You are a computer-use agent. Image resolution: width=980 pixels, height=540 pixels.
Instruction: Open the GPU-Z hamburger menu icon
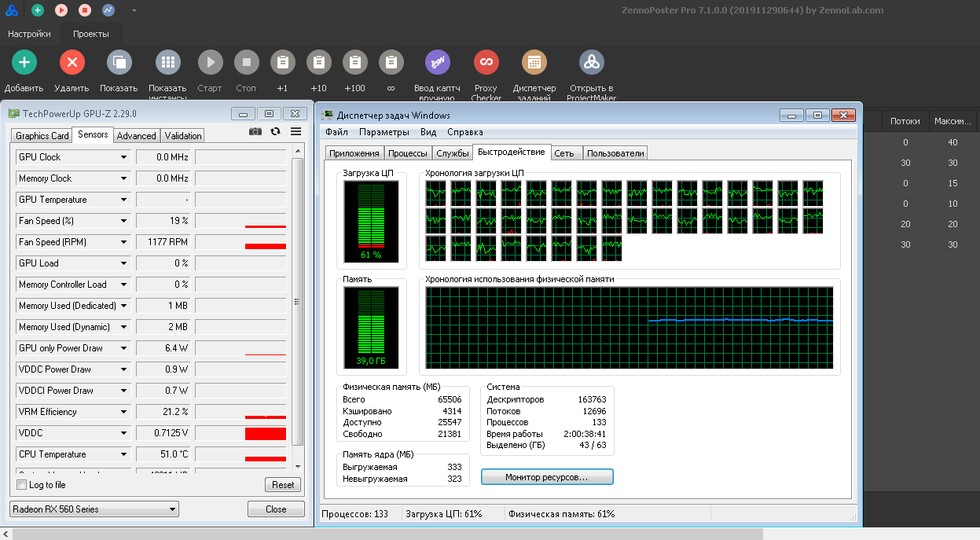[295, 131]
